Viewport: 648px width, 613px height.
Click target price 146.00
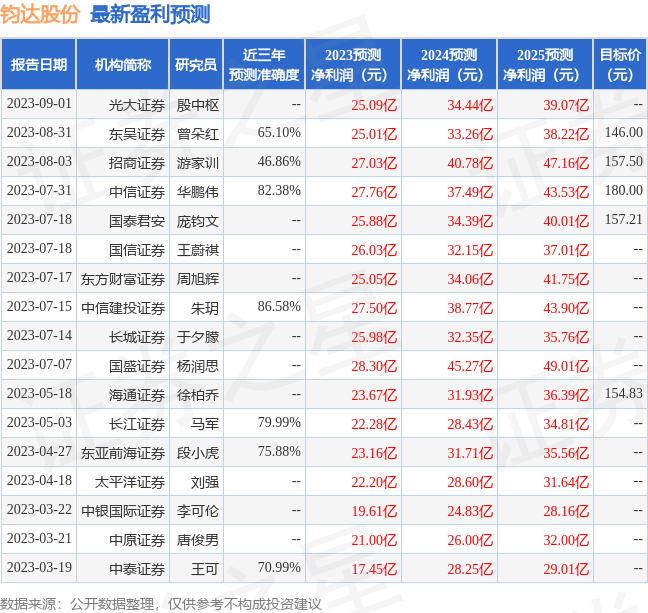[x=624, y=133]
